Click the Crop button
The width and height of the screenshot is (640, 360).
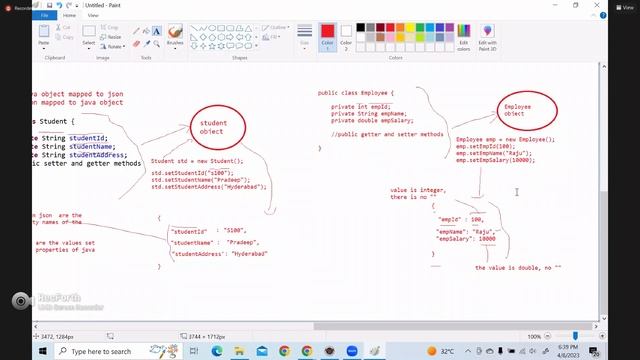109,27
